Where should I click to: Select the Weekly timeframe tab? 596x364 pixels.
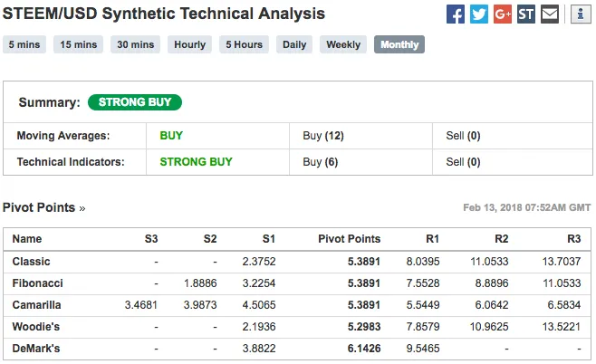pos(343,44)
